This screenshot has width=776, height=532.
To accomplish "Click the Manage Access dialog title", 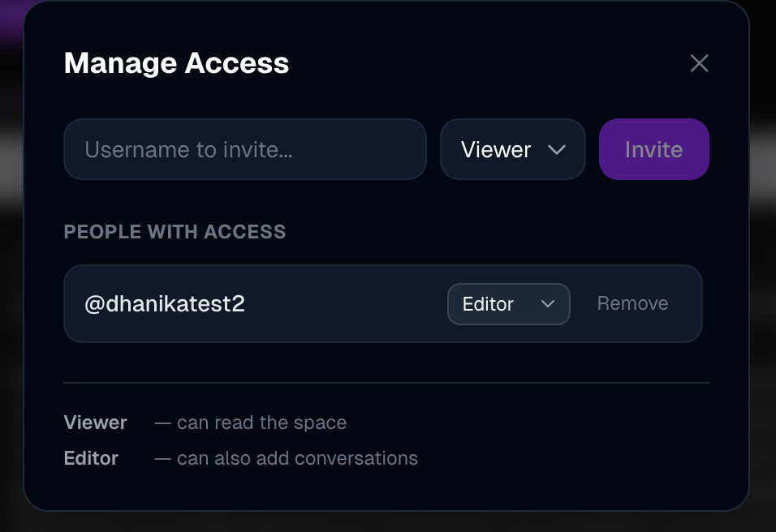I will click(x=176, y=63).
